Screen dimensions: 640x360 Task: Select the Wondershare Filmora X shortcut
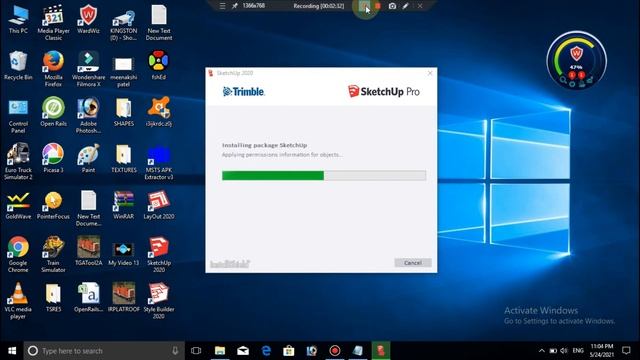tap(89, 69)
